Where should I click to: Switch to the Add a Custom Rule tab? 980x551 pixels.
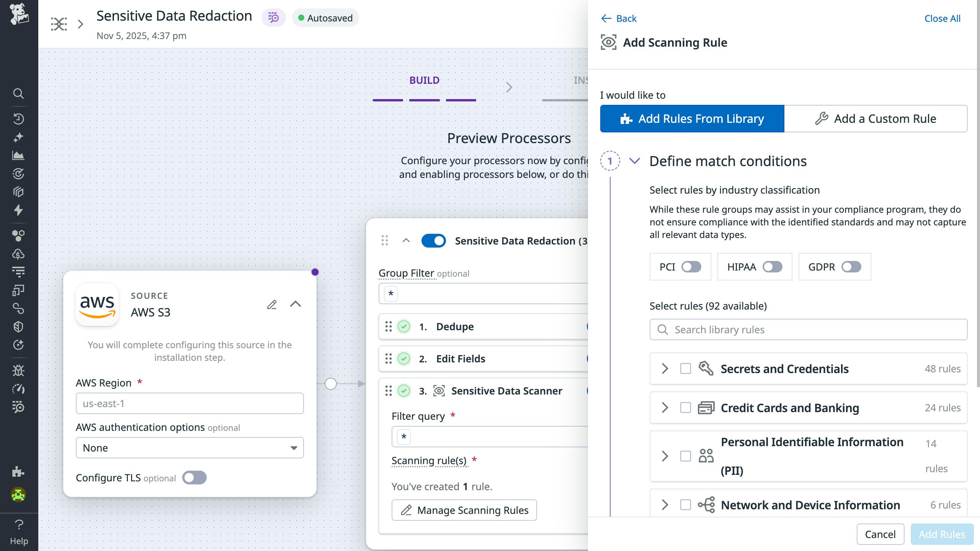(x=876, y=119)
